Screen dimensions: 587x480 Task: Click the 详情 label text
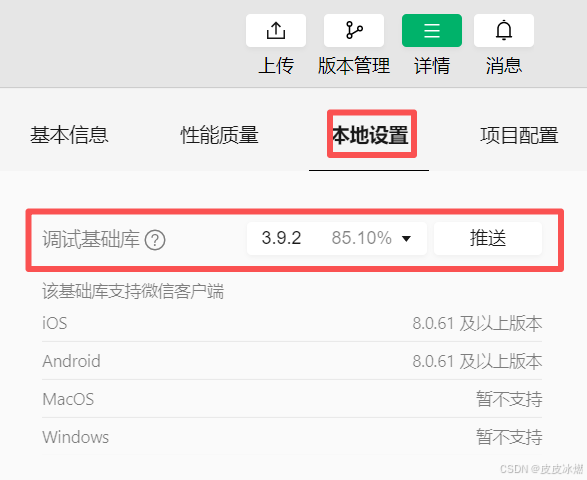[x=432, y=66]
